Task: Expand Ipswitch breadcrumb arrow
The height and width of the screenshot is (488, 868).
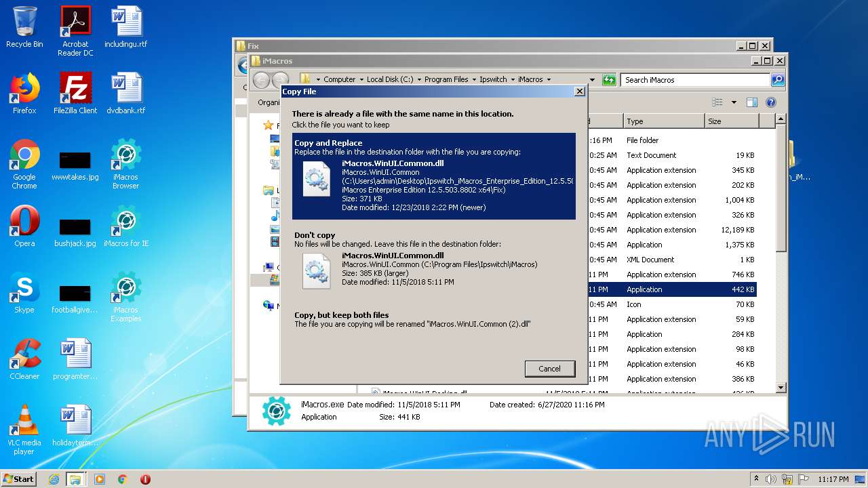Action: [513, 80]
